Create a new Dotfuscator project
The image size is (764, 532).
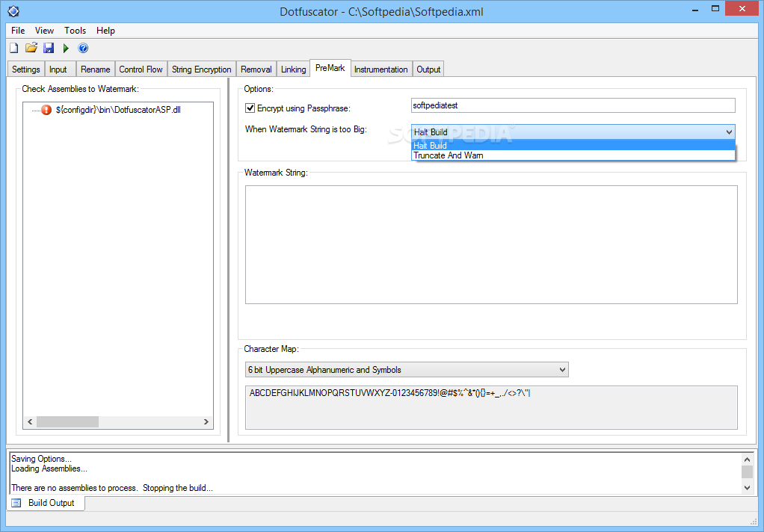click(x=13, y=47)
